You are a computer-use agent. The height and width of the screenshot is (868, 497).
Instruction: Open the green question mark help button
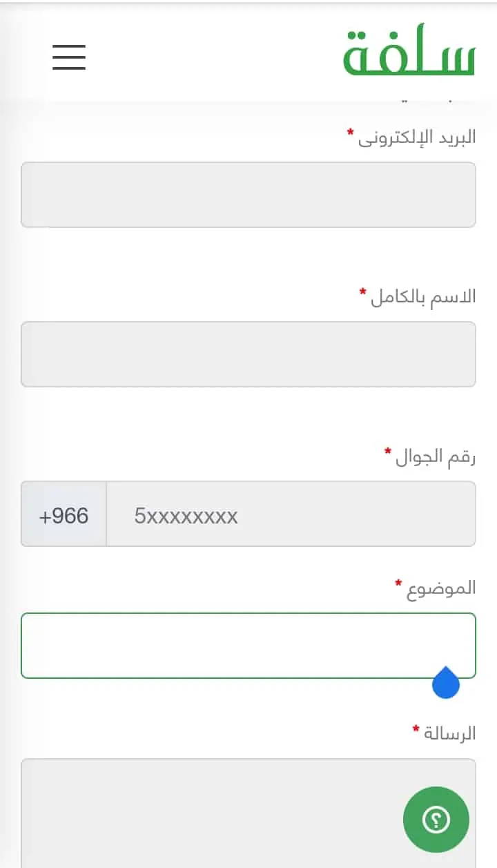pos(436,820)
